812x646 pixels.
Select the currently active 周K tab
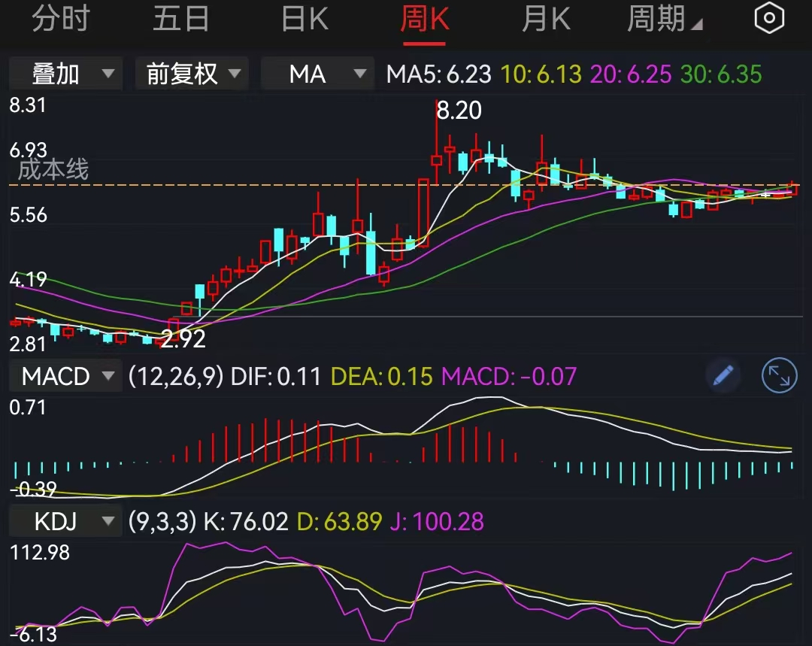(x=425, y=19)
